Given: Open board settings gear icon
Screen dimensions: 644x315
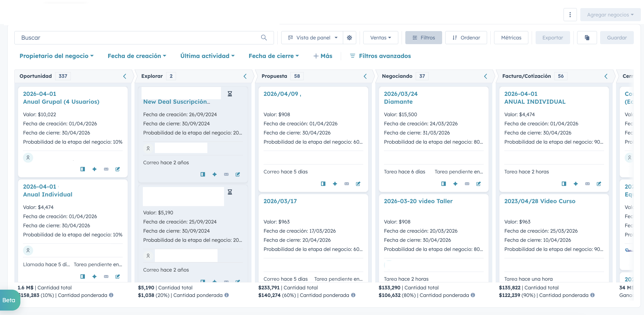Looking at the screenshot, I should 349,38.
